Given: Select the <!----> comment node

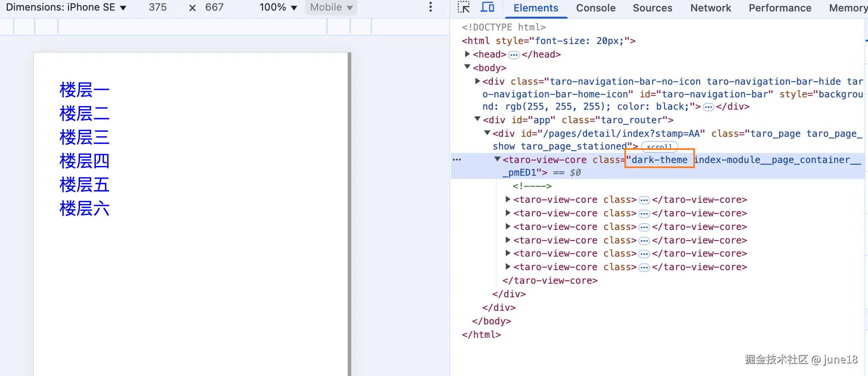Looking at the screenshot, I should point(532,186).
